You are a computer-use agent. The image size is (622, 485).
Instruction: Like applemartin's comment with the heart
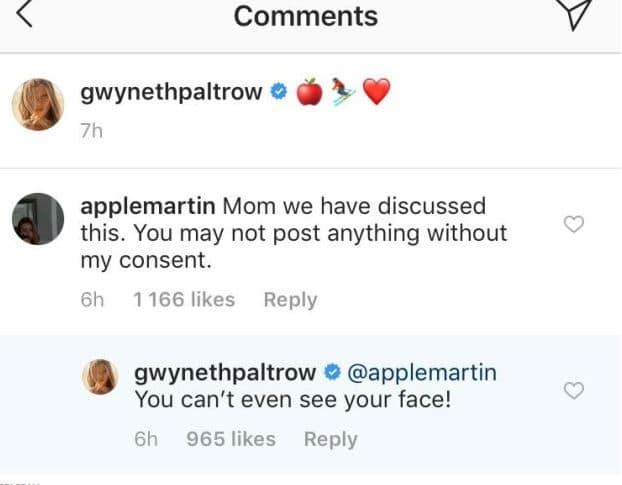[x=574, y=225]
